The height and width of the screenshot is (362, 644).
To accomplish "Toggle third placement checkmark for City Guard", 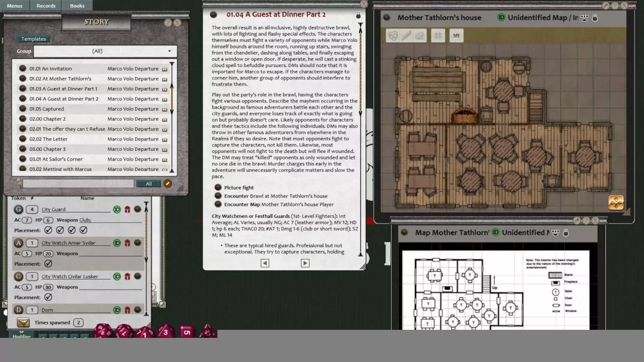I will [x=71, y=230].
